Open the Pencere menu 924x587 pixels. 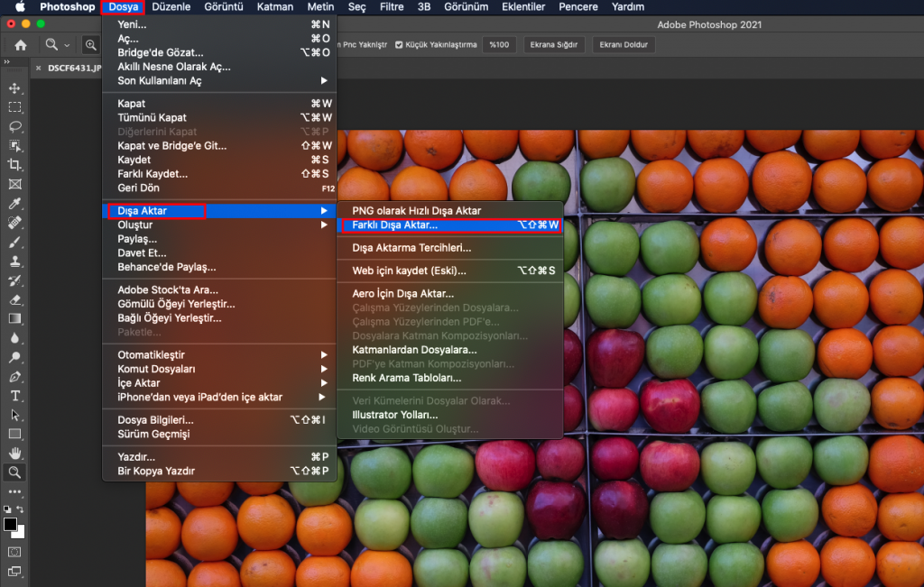pos(578,7)
